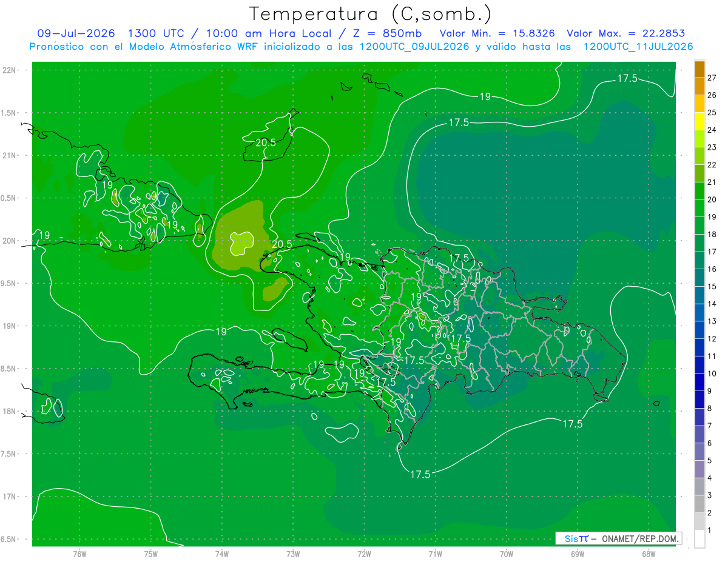Click the "70W" longitude label

click(x=506, y=554)
